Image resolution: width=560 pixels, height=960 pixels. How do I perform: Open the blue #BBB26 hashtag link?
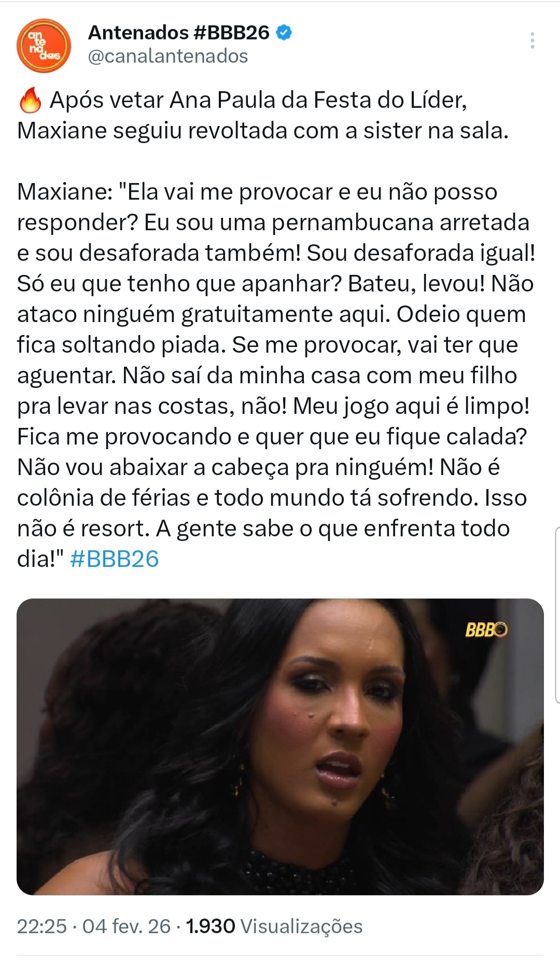(x=114, y=559)
